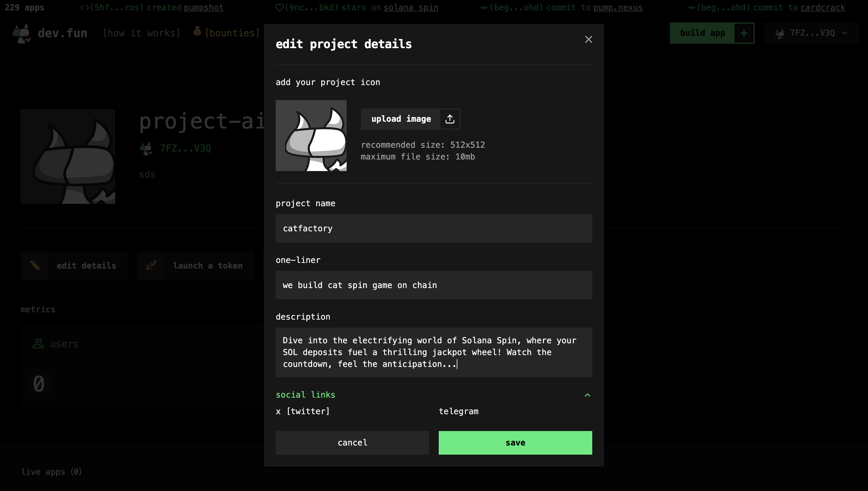Close the edit project details dialog
This screenshot has width=868, height=491.
(588, 40)
